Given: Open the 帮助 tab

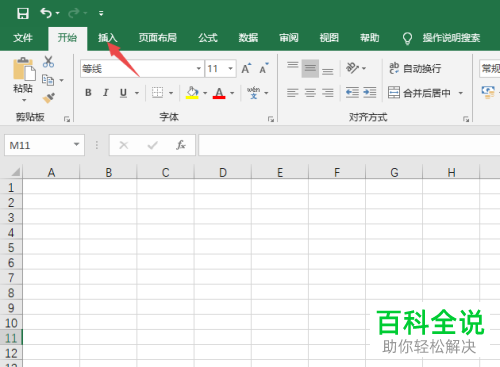Looking at the screenshot, I should [370, 38].
